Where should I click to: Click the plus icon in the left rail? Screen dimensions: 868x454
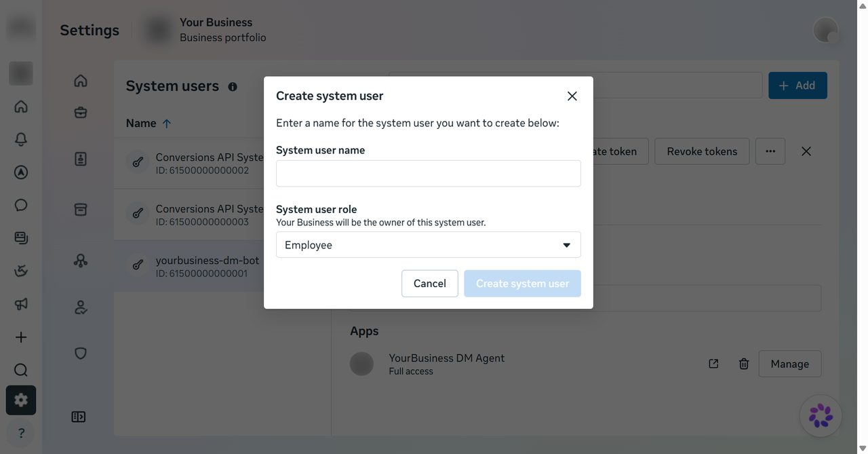(21, 337)
